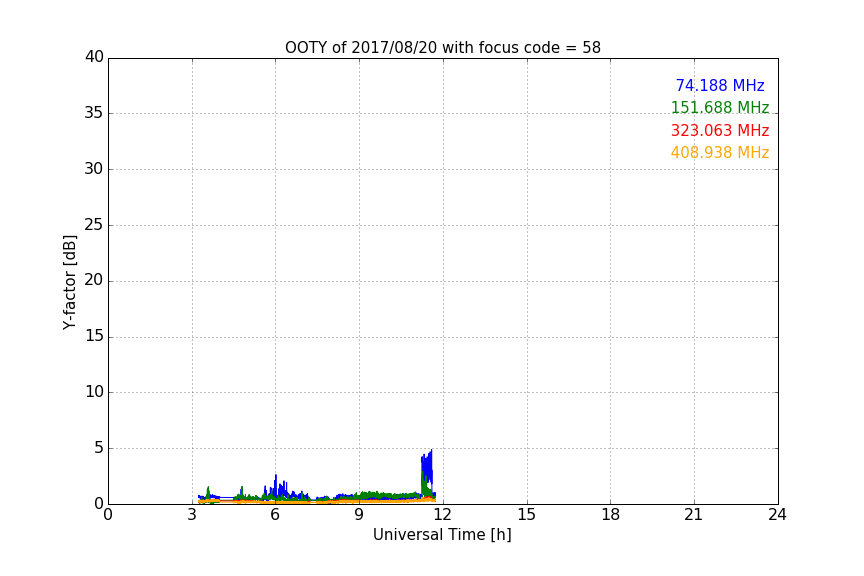Select the 74.188 MHz legend label
864x576 pixels.
[720, 85]
